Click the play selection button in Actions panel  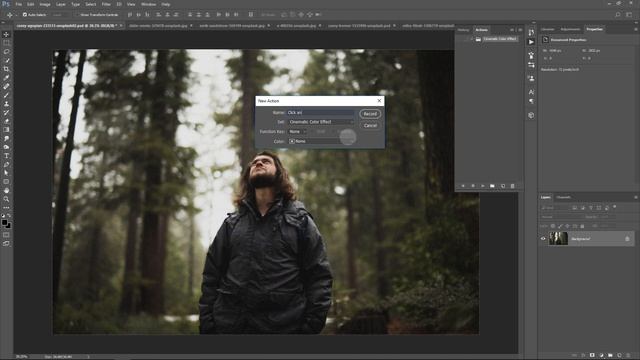482,186
